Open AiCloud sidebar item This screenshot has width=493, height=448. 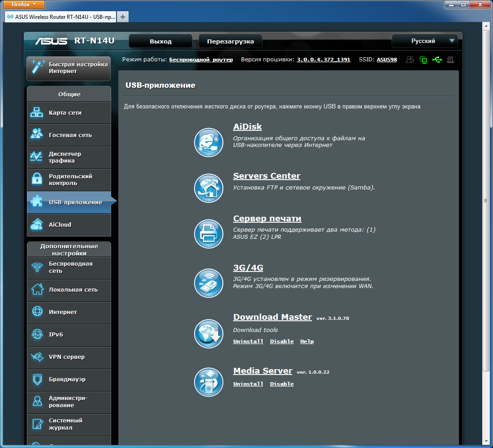point(69,225)
